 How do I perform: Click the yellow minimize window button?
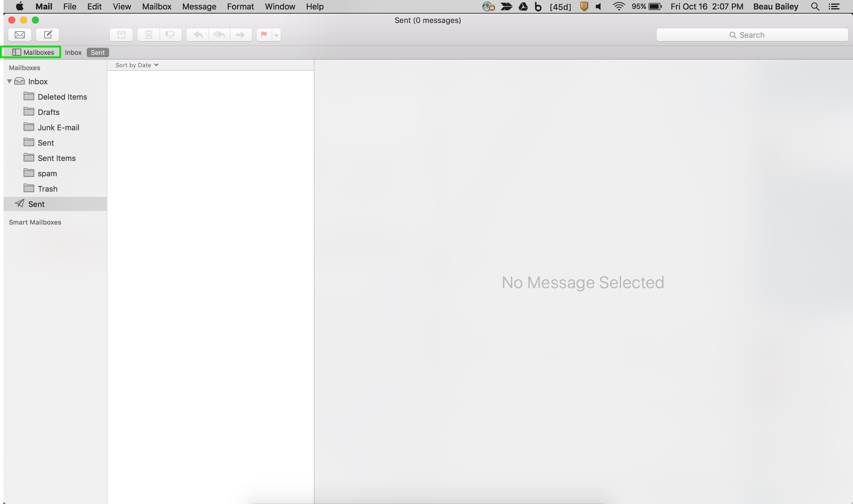point(24,20)
